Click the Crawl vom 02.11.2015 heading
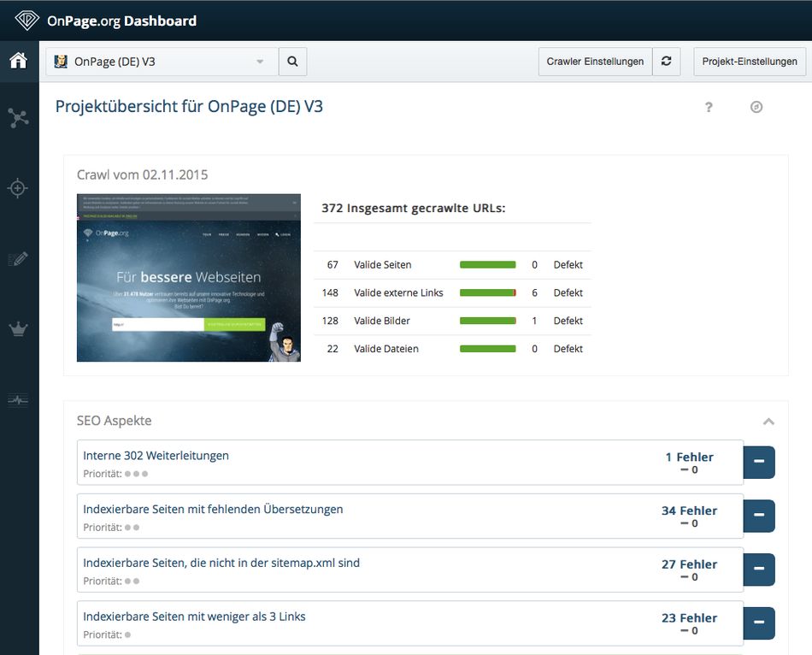Image resolution: width=812 pixels, height=655 pixels. [143, 174]
